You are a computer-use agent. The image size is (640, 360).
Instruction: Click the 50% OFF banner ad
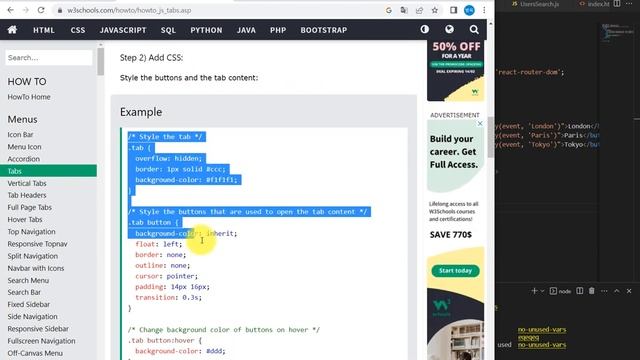pos(456,70)
